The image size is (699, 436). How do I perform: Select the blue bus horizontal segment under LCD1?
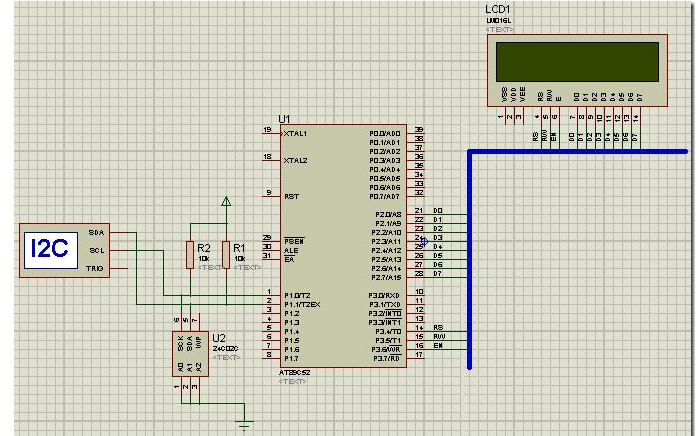point(577,152)
